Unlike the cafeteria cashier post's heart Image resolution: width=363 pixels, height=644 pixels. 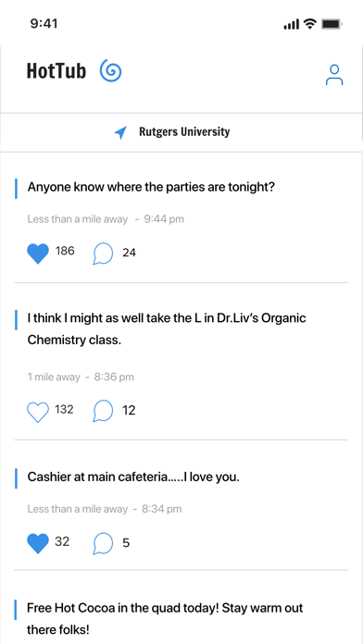[38, 543]
